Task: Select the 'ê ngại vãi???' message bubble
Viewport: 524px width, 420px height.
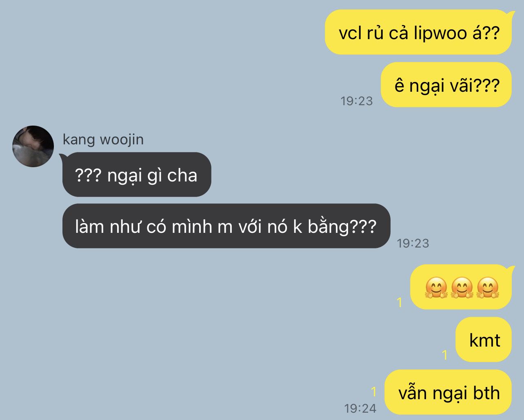Action: [x=446, y=85]
